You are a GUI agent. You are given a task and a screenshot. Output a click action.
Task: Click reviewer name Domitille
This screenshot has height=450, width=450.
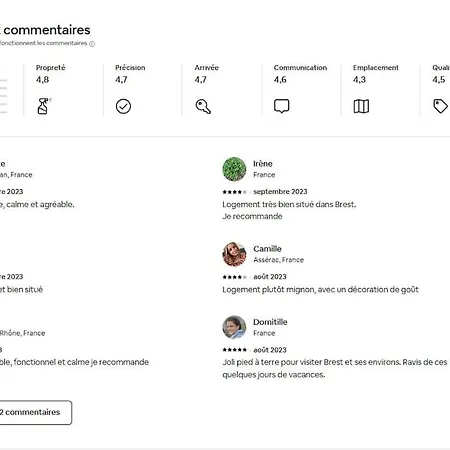tap(270, 322)
